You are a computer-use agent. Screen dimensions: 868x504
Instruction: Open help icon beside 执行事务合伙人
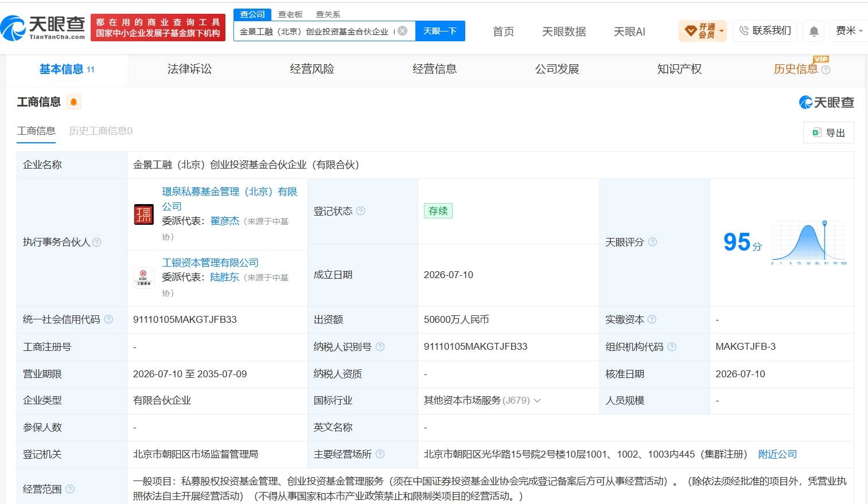[96, 243]
